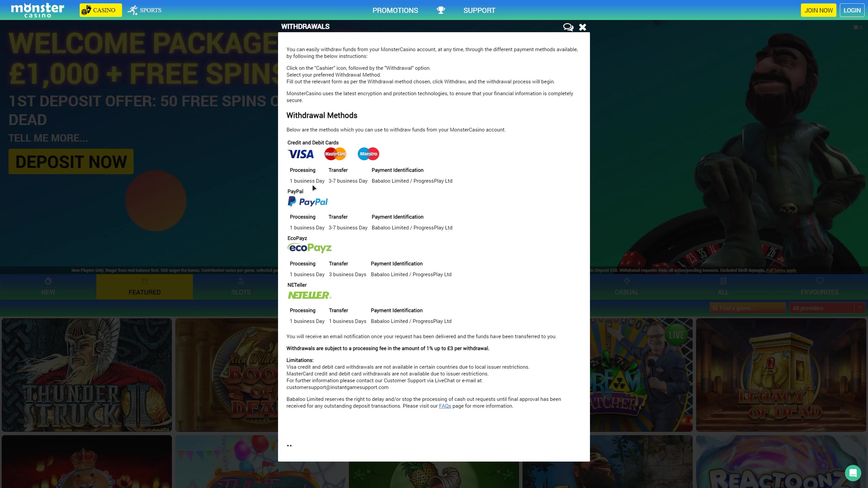The width and height of the screenshot is (868, 488).
Task: Click the Monster Casino logo
Action: coord(37,10)
